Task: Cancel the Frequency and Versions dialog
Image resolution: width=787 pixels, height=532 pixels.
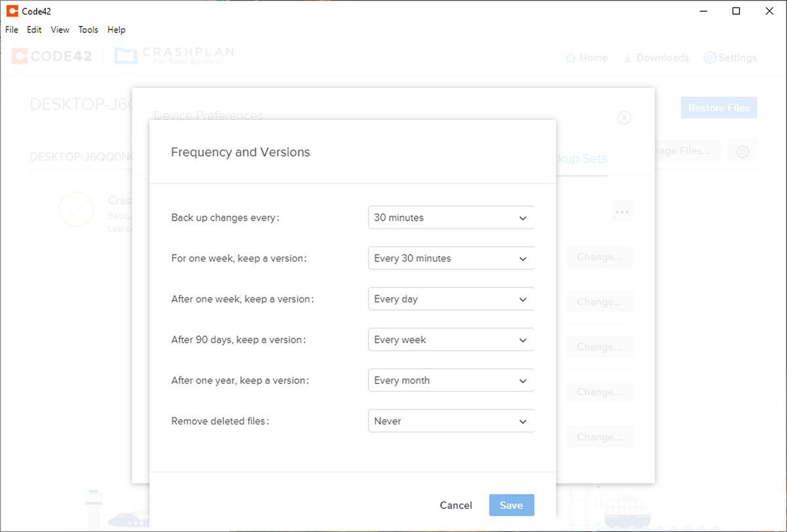Action: pos(456,505)
